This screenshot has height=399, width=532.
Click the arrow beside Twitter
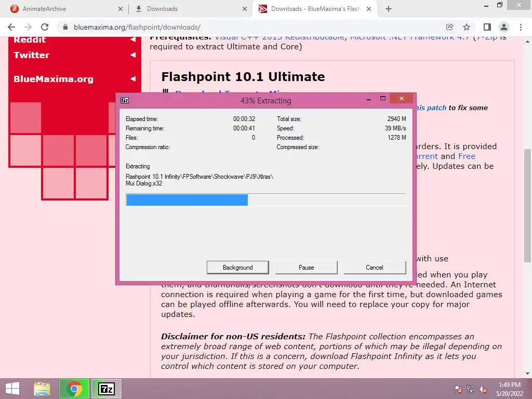pyautogui.click(x=133, y=55)
